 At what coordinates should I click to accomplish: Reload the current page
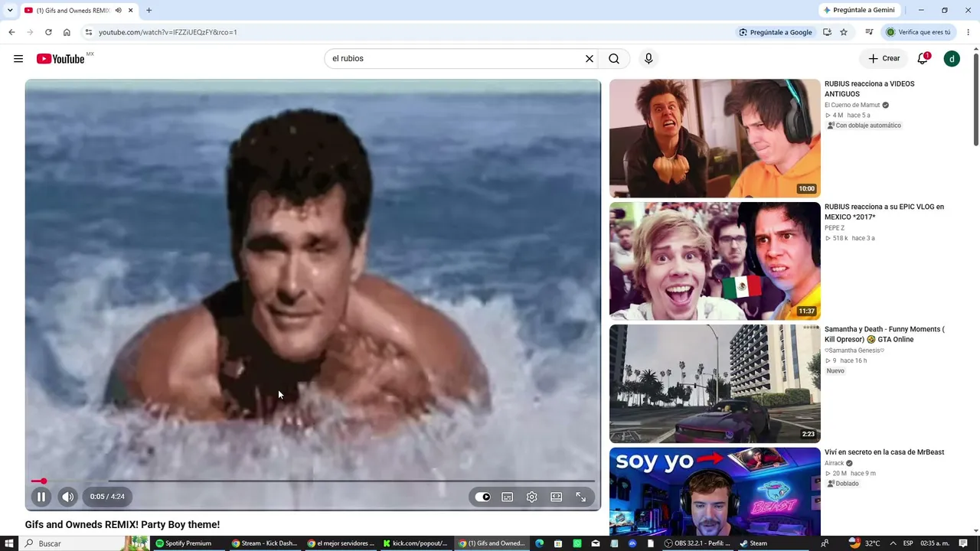tap(48, 32)
